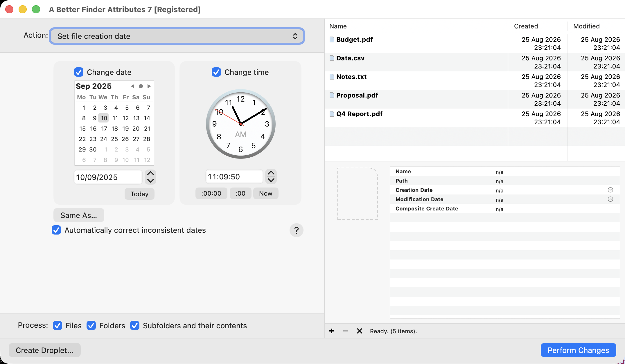Toggle the Change time checkbox
Screen dimensions: 625x364
coord(216,72)
